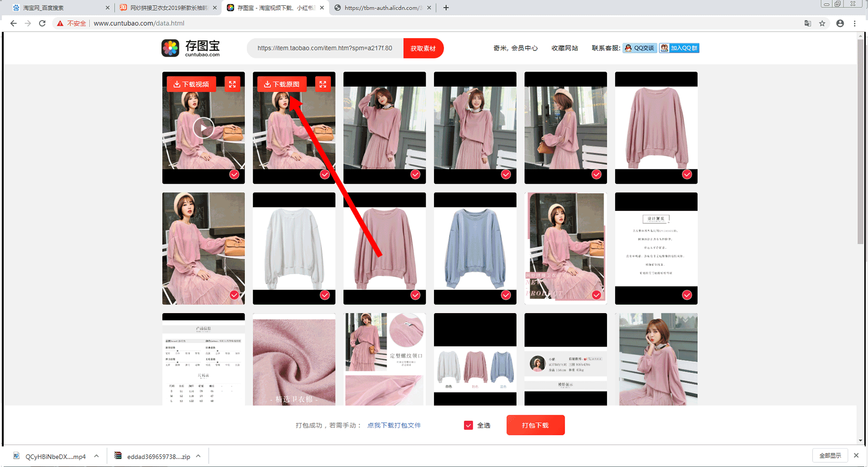This screenshot has height=467, width=868.
Task: Open the Chrome user profile icon
Action: (840, 23)
